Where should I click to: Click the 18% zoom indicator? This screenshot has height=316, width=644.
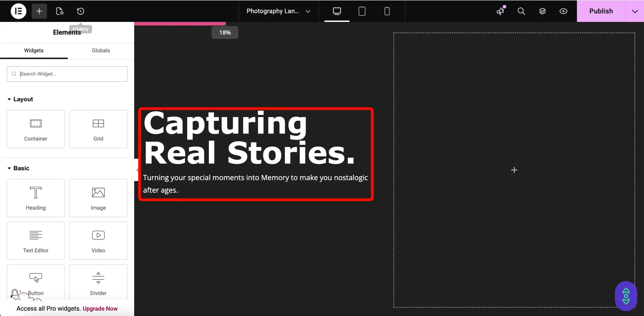225,32
